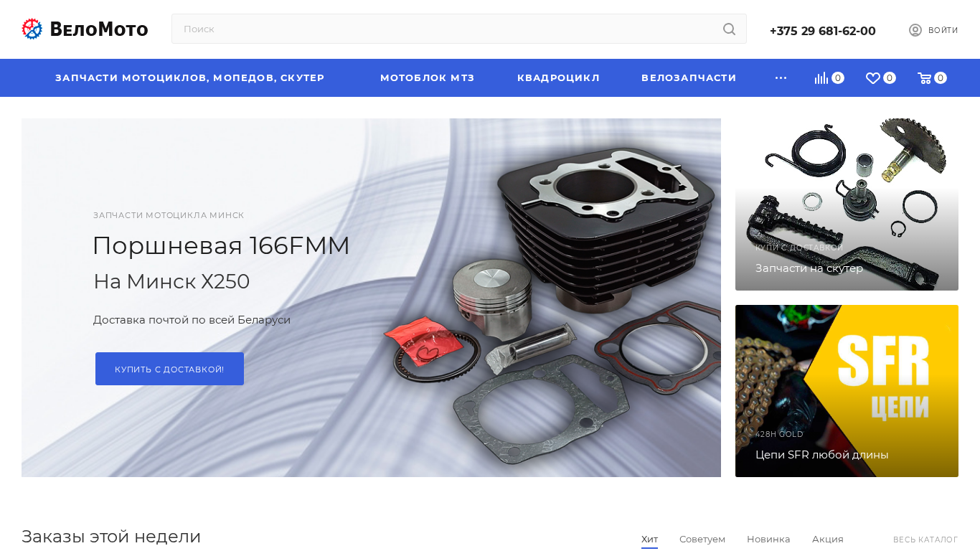The height and width of the screenshot is (551, 980).
Task: Open the Велозапчасти menu item
Action: tap(689, 78)
